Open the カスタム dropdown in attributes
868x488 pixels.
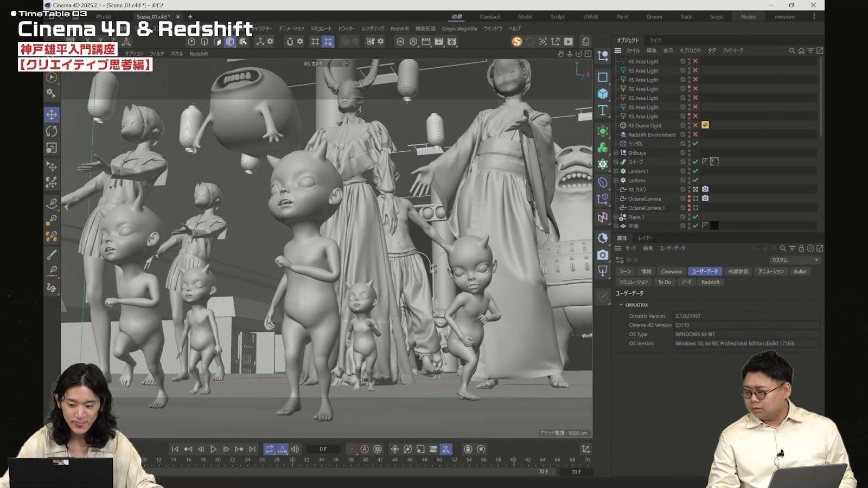pos(794,260)
